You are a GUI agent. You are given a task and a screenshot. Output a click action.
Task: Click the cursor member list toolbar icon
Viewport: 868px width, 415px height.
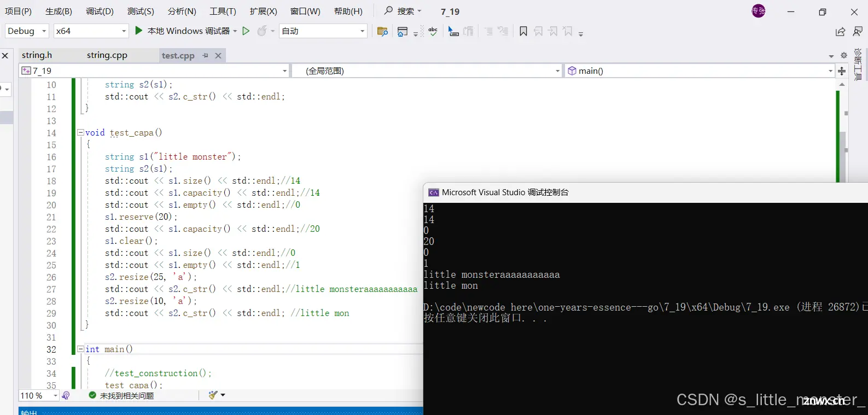click(x=453, y=31)
